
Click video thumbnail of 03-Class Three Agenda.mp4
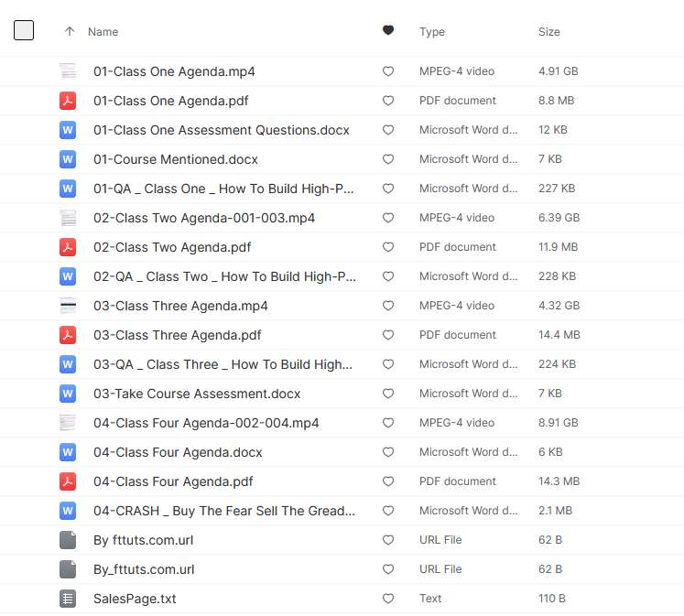[68, 306]
